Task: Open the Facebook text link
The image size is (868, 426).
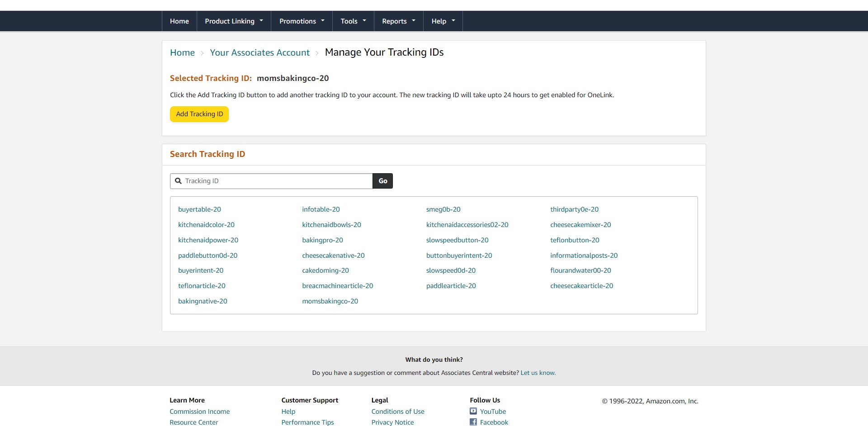Action: pyautogui.click(x=494, y=422)
